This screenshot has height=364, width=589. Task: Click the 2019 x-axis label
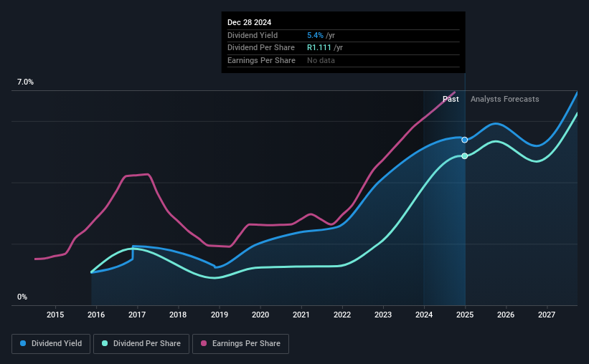click(x=220, y=315)
